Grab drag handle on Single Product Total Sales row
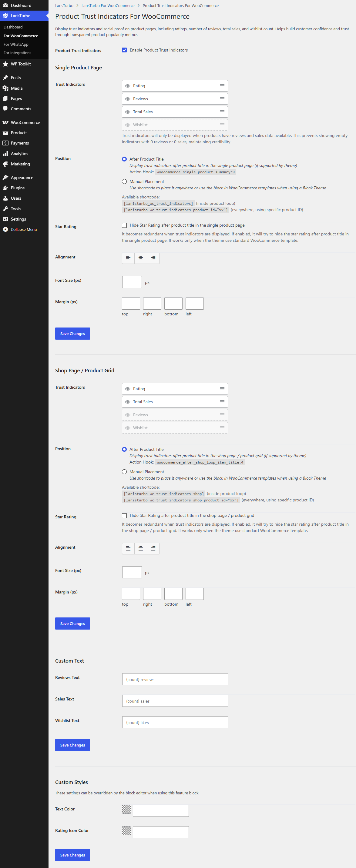356x868 pixels. 222,112
